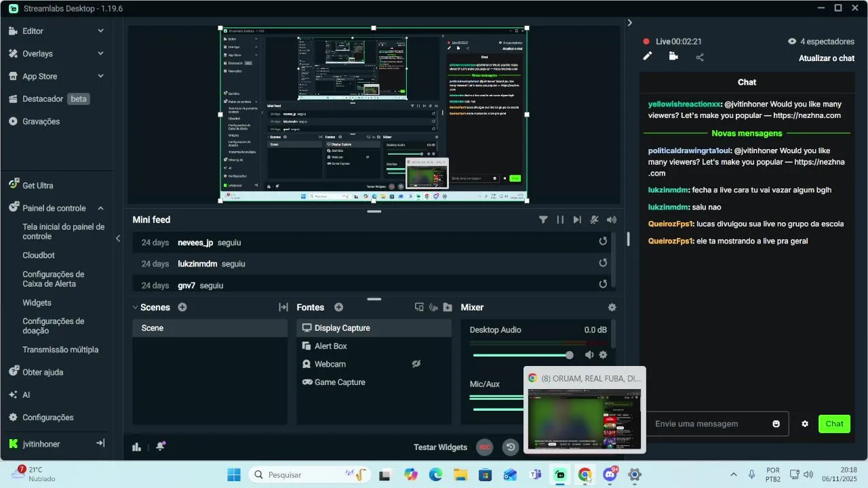868x488 pixels.
Task: Open the AI sparkle item
Action: [x=14, y=394]
